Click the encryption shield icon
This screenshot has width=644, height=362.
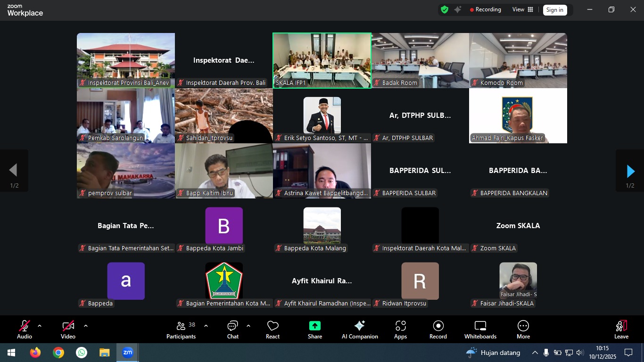444,9
